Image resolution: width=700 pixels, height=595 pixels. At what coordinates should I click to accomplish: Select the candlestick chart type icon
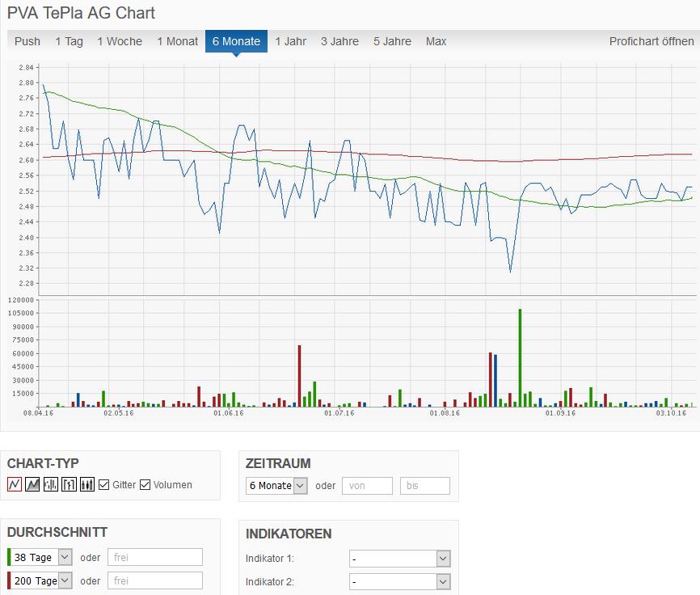click(x=87, y=484)
